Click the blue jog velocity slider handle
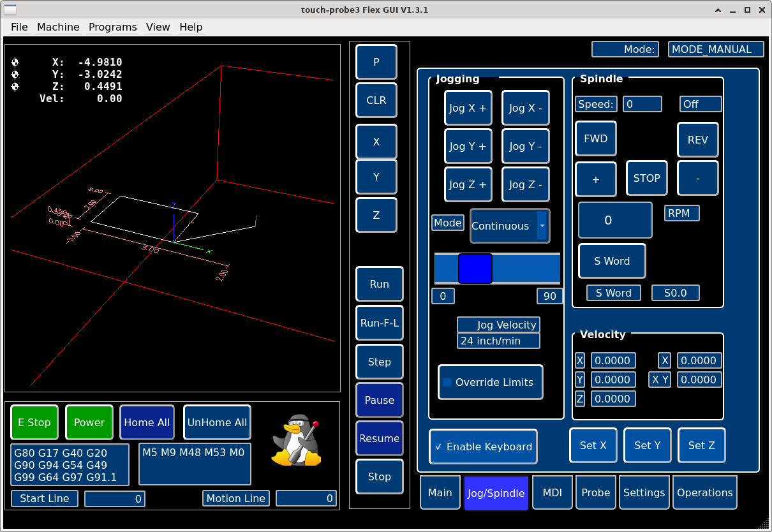Viewport: 772px width, 532px height. (x=475, y=269)
